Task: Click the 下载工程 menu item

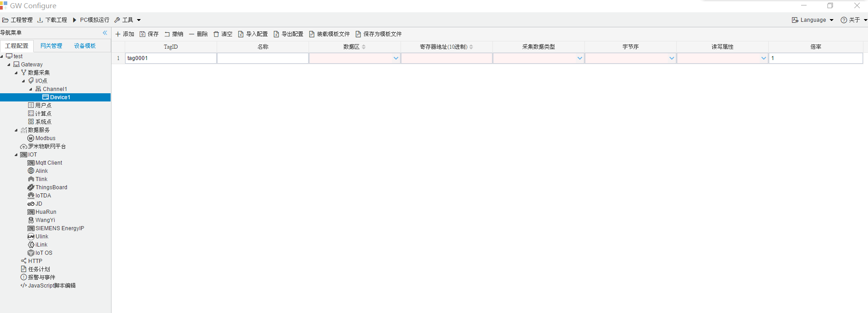Action: tap(52, 20)
